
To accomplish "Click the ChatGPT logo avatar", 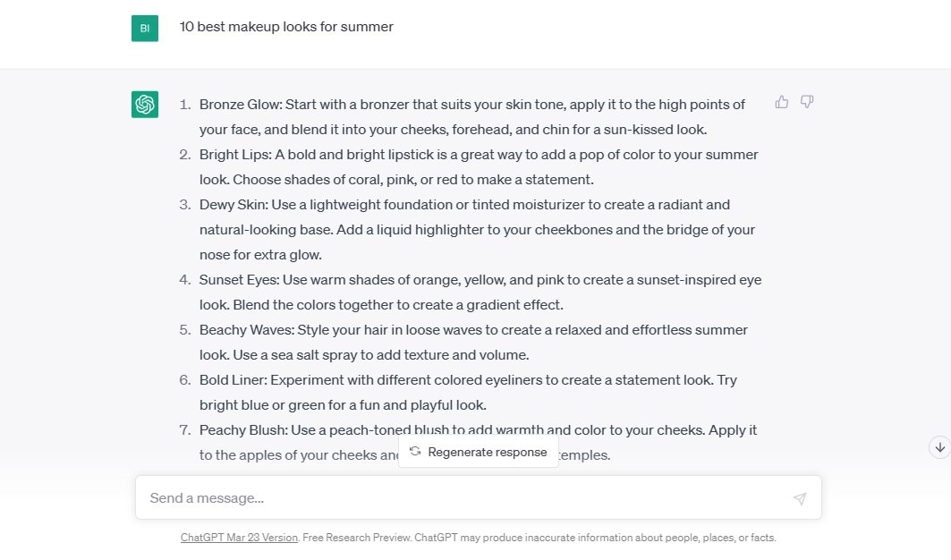I will 145,105.
